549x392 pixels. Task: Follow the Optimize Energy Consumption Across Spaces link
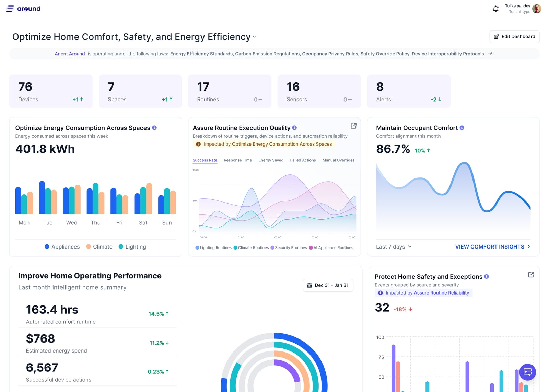tap(282, 144)
